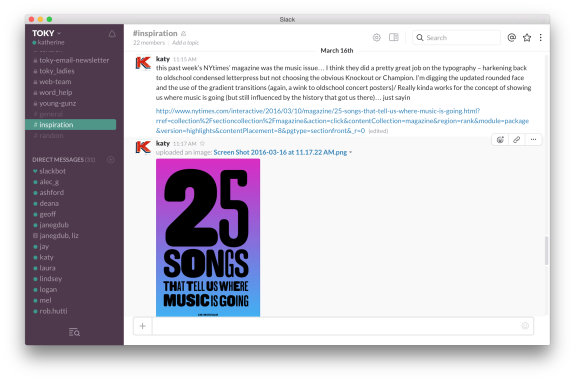Click katy's avatar on first message
The width and height of the screenshot is (575, 381).
click(x=143, y=63)
